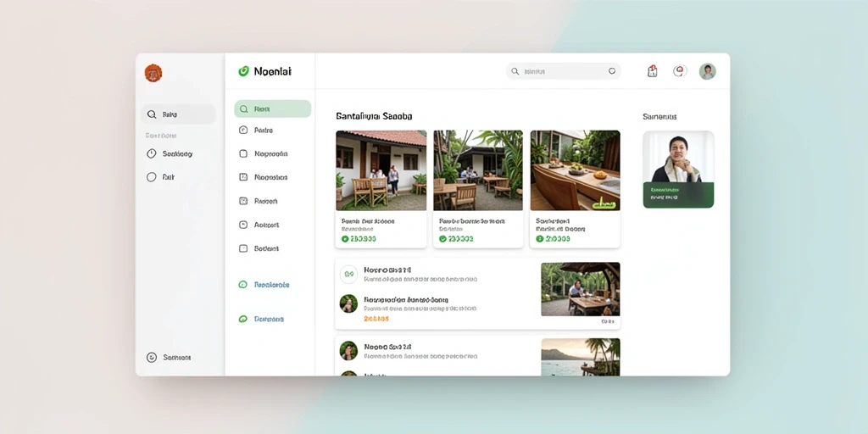Open the user profile avatar in the top bar
The image size is (868, 434).
707,71
